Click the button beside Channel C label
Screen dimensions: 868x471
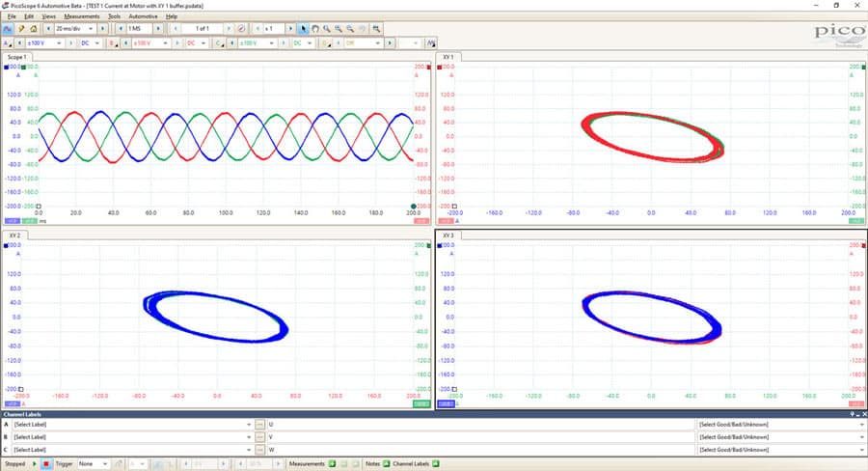(x=259, y=450)
